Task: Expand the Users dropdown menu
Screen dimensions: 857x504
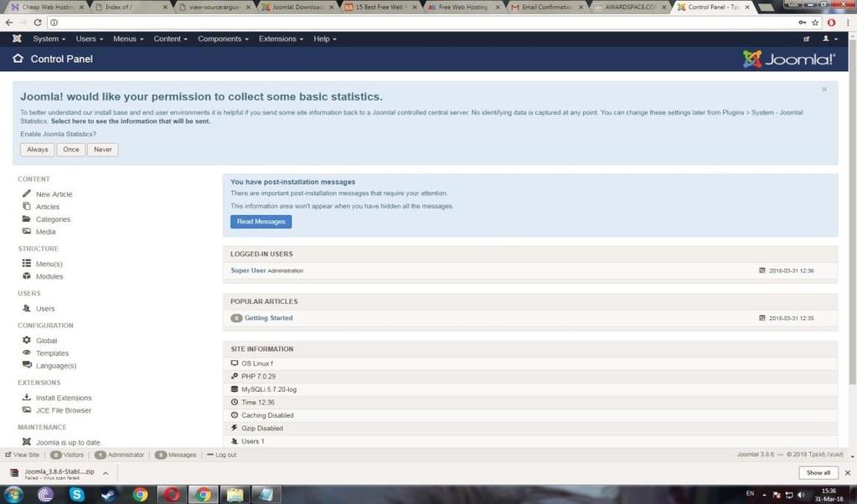Action: [x=89, y=39]
